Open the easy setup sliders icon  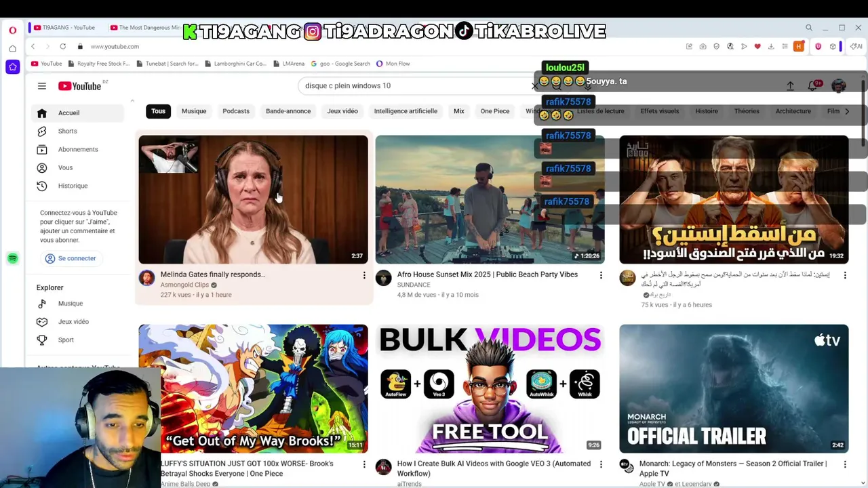pos(785,46)
